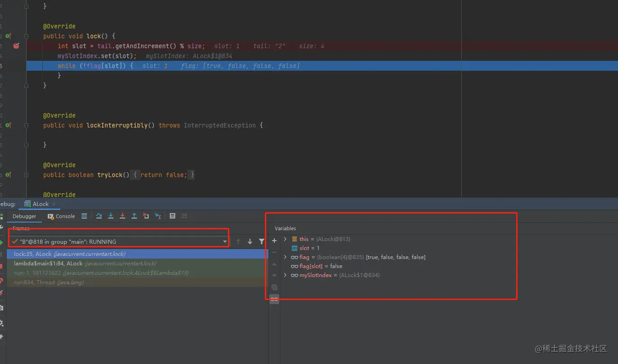Click the red Force Step Into icon
Viewport: 618px width, 364px height.
click(123, 216)
